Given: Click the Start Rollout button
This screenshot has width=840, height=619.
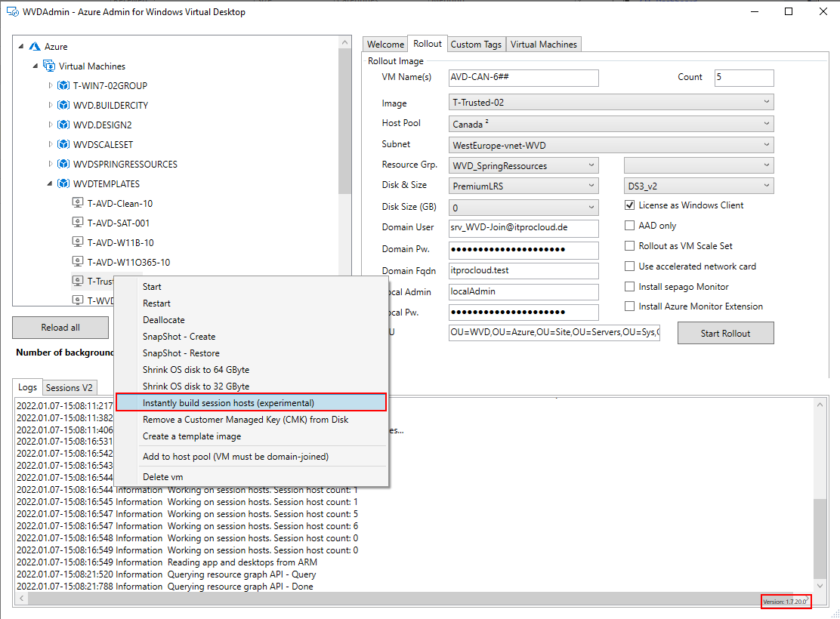Looking at the screenshot, I should pyautogui.click(x=725, y=333).
